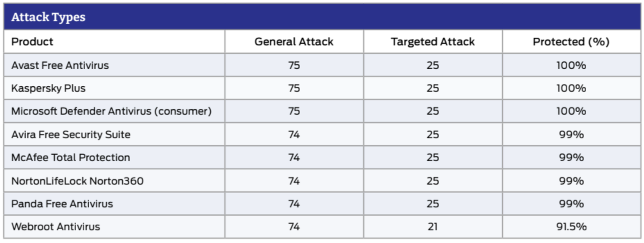
Task: Select the Avira Free Security Suite cell
Action: (71, 134)
